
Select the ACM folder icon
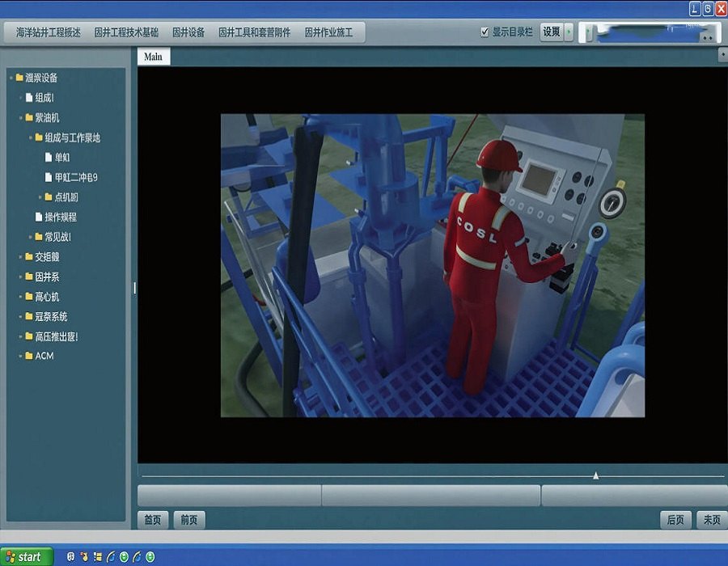tap(29, 356)
